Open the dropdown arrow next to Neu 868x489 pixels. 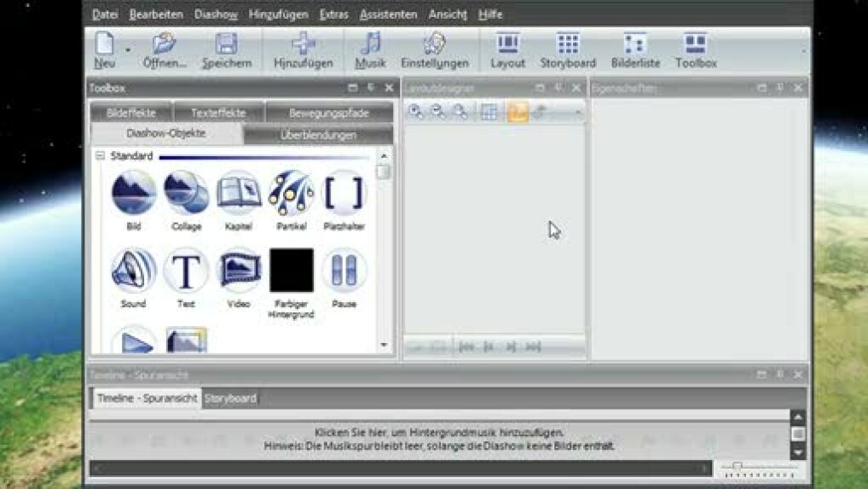point(128,50)
